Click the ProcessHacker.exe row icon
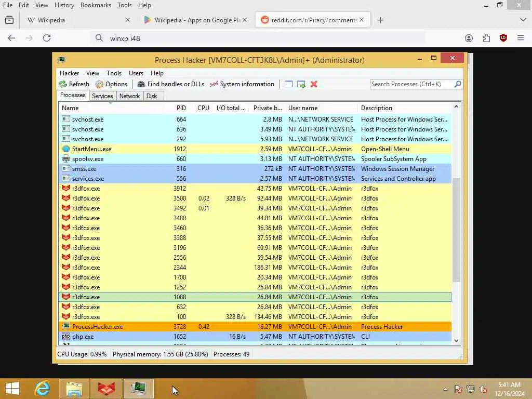This screenshot has width=532, height=399. [66, 327]
